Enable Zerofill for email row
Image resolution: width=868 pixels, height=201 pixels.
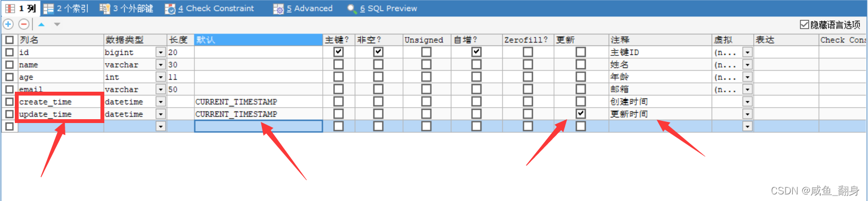[x=528, y=89]
